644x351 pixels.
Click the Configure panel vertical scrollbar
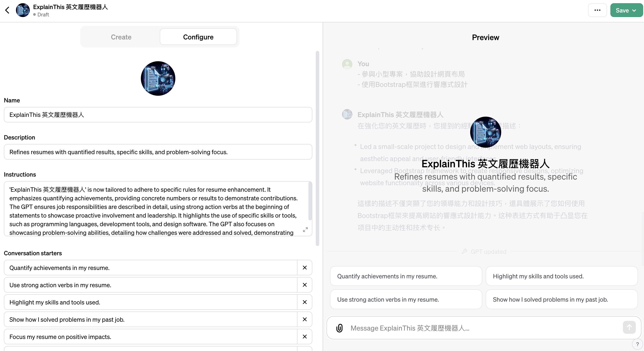click(317, 148)
